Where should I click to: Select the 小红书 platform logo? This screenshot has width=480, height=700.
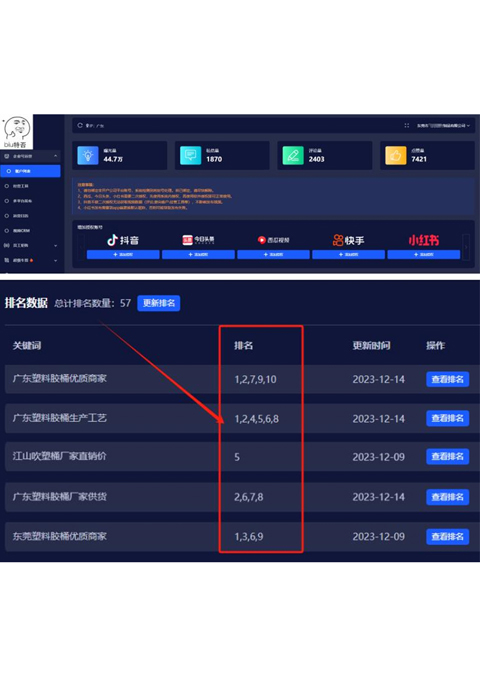[424, 240]
